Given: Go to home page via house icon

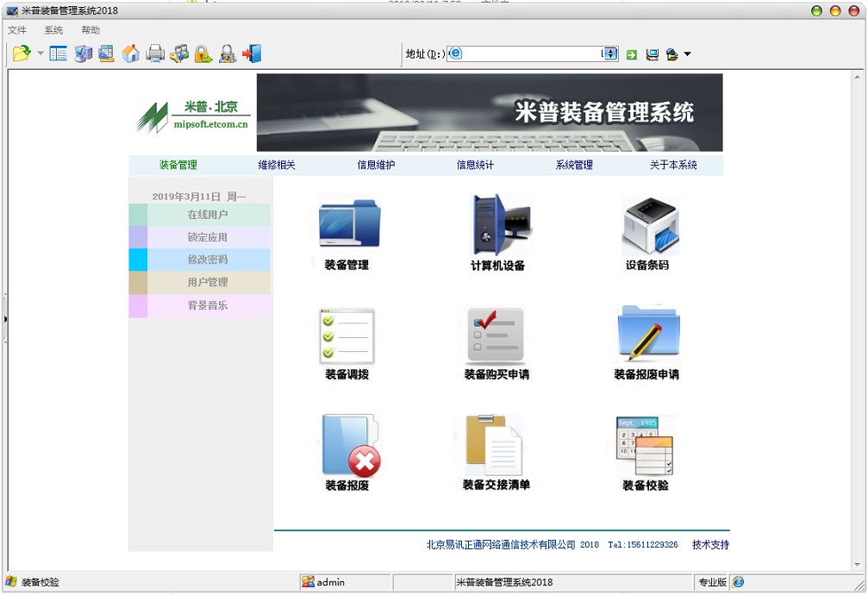Looking at the screenshot, I should [x=131, y=53].
